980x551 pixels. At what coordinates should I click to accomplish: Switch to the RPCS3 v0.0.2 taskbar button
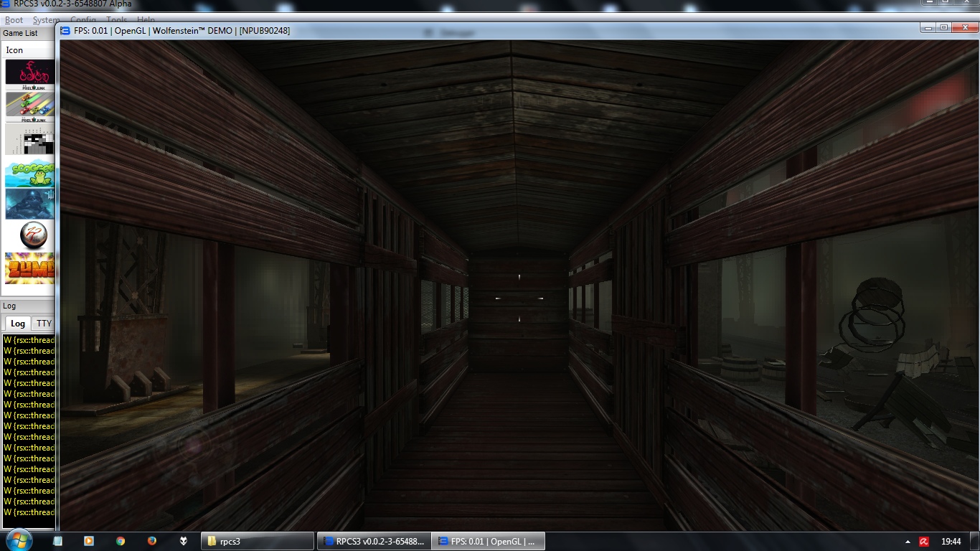[375, 541]
